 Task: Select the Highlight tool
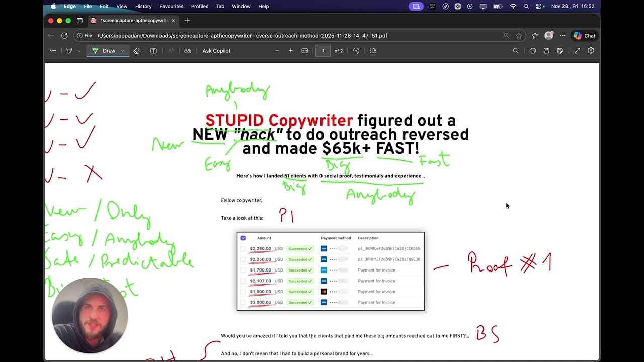point(69,51)
